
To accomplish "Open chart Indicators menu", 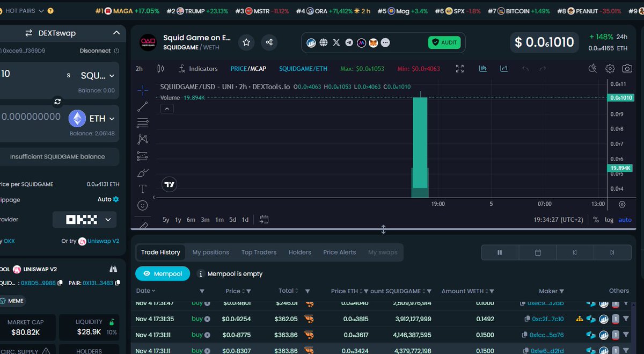I will [198, 69].
